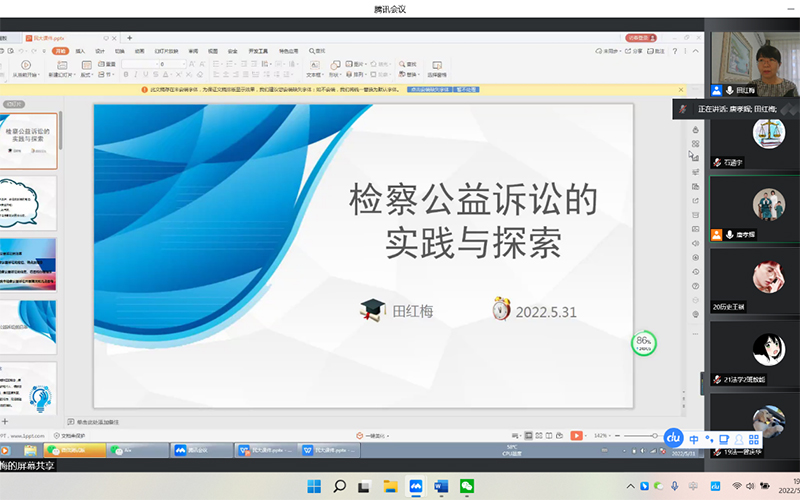This screenshot has width=800, height=500.
Task: Open the 视图 ribbon tab
Action: coord(213,51)
